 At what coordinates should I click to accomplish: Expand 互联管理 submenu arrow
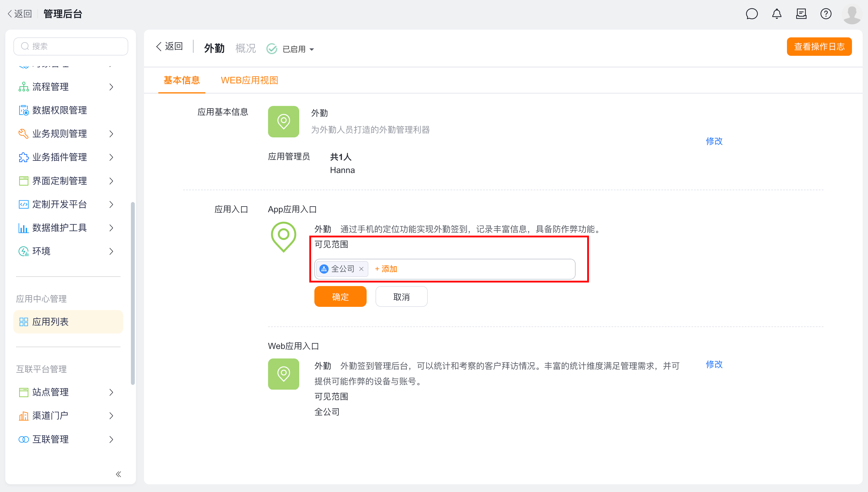[112, 439]
